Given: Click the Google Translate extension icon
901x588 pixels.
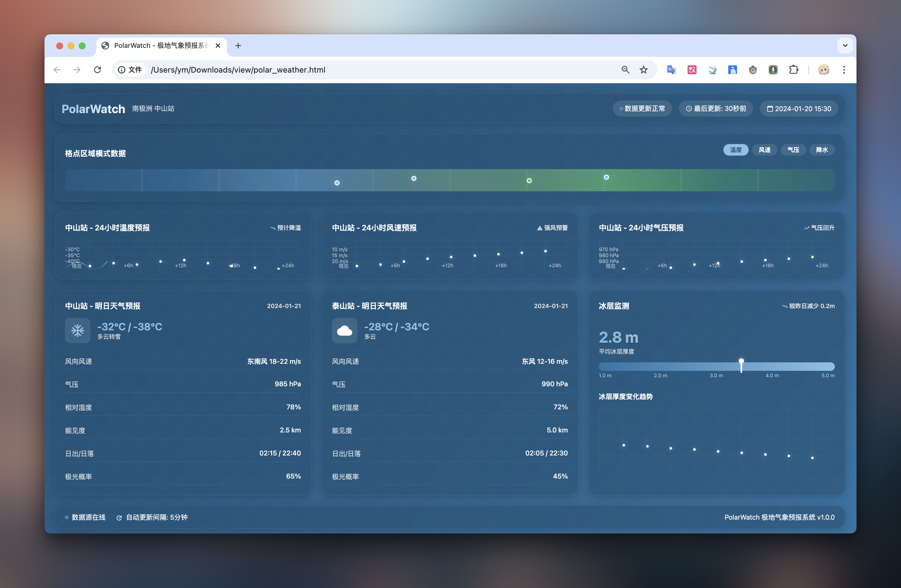Looking at the screenshot, I should 671,69.
